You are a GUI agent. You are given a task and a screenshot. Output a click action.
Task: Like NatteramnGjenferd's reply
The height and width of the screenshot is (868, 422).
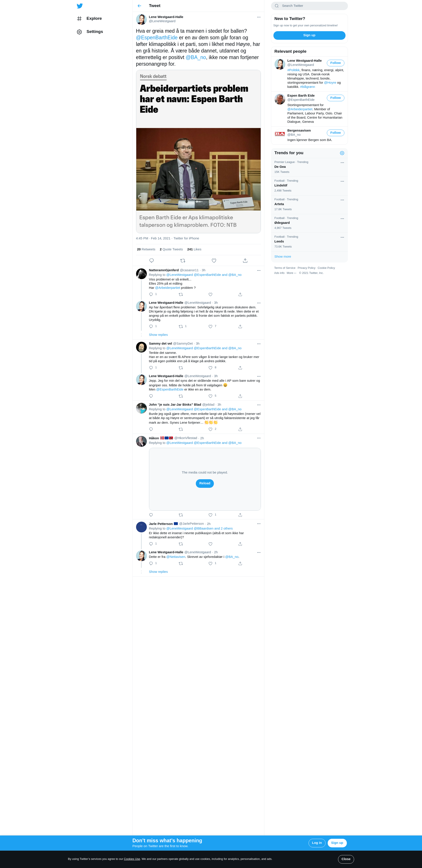coord(210,295)
